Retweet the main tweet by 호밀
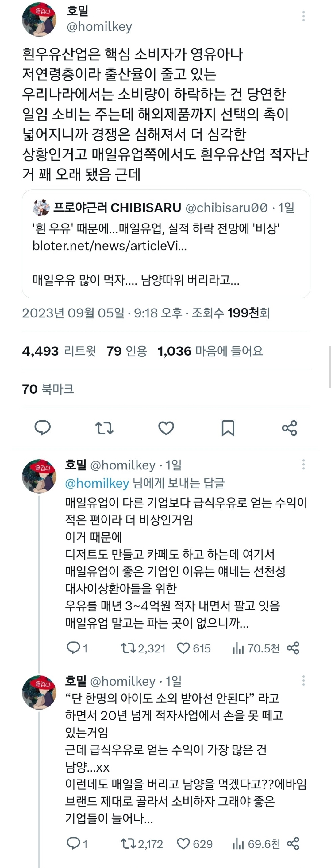The image size is (331, 868). click(104, 428)
